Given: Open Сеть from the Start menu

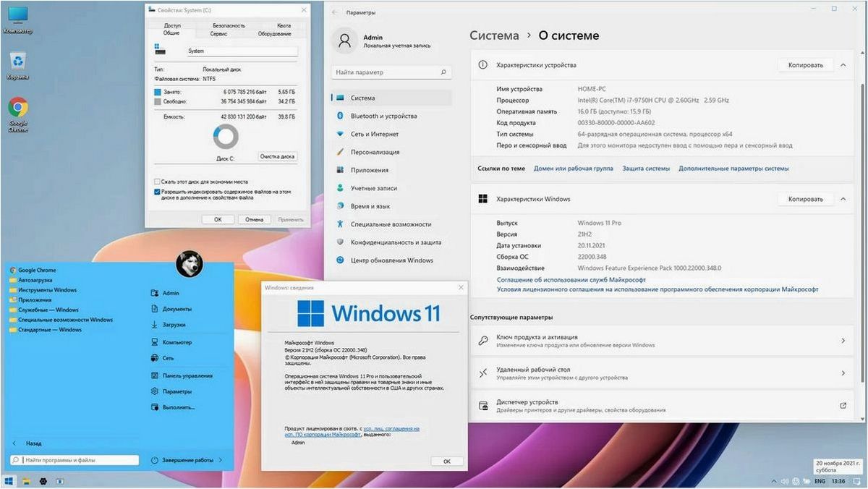Looking at the screenshot, I should tap(163, 358).
